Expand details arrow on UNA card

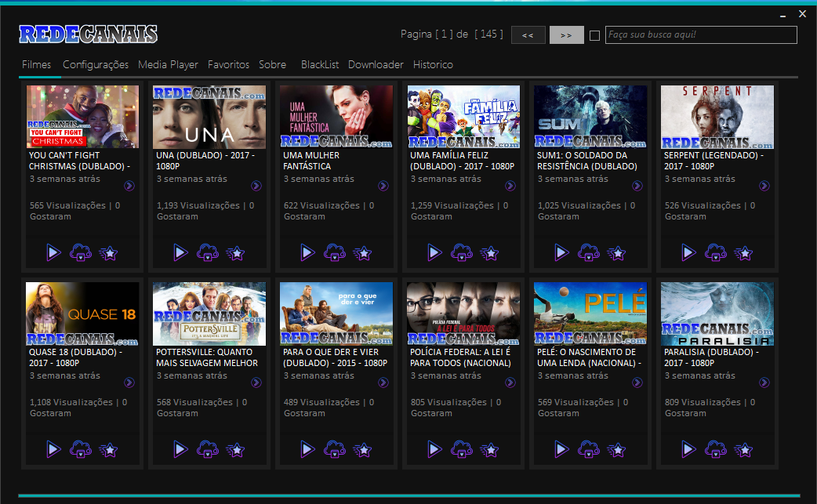tap(256, 186)
